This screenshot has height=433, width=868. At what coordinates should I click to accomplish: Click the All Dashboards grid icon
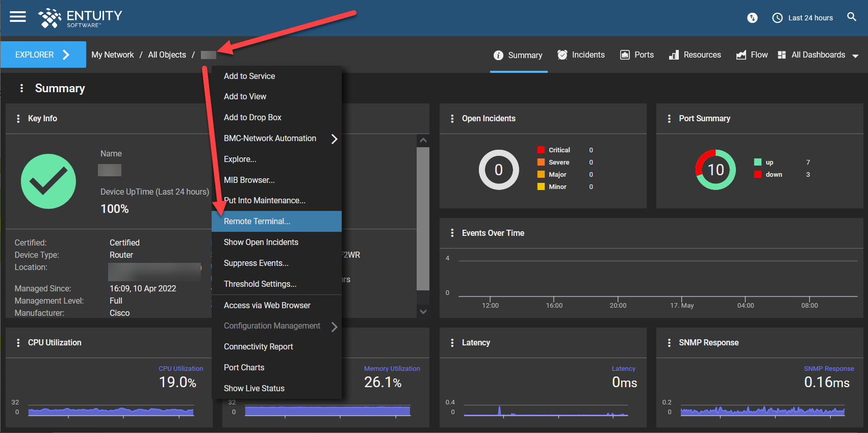click(782, 55)
